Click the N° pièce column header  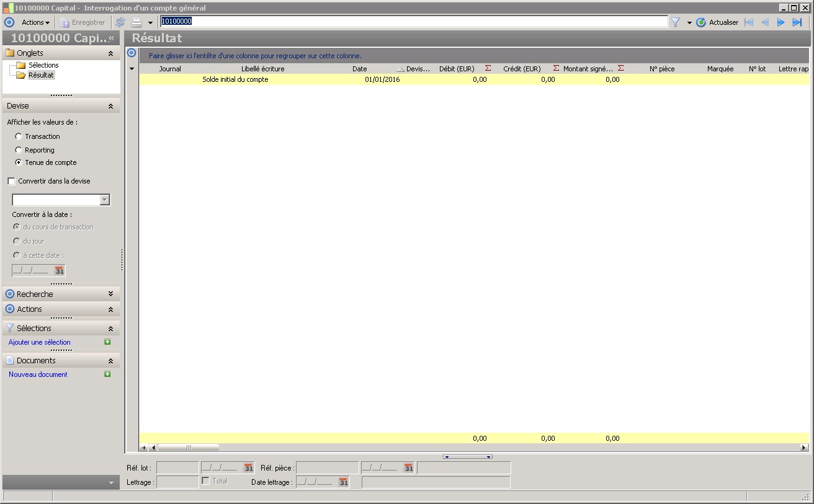662,69
